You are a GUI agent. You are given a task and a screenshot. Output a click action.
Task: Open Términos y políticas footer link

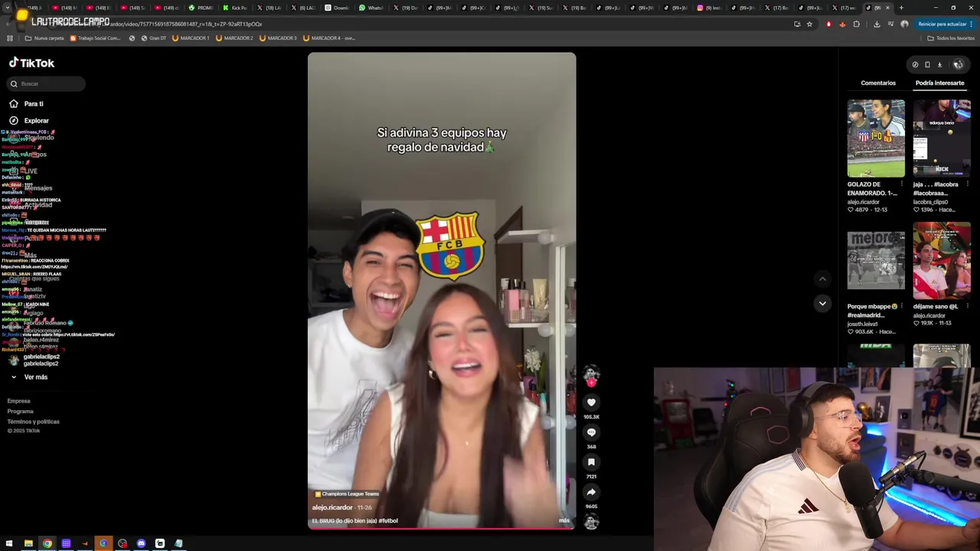point(33,422)
